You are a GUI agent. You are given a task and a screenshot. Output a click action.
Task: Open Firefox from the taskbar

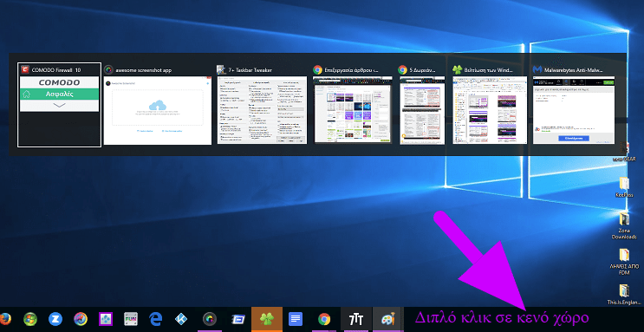(x=4, y=319)
